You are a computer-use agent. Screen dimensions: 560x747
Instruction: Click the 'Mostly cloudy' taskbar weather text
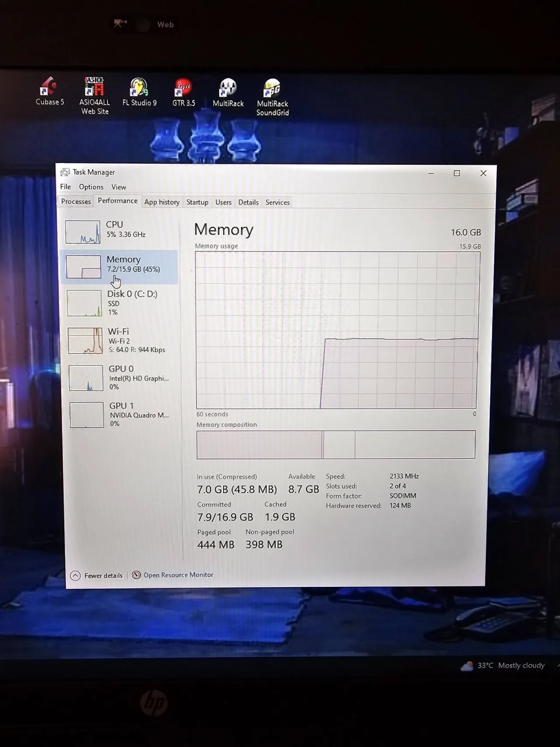pos(521,666)
